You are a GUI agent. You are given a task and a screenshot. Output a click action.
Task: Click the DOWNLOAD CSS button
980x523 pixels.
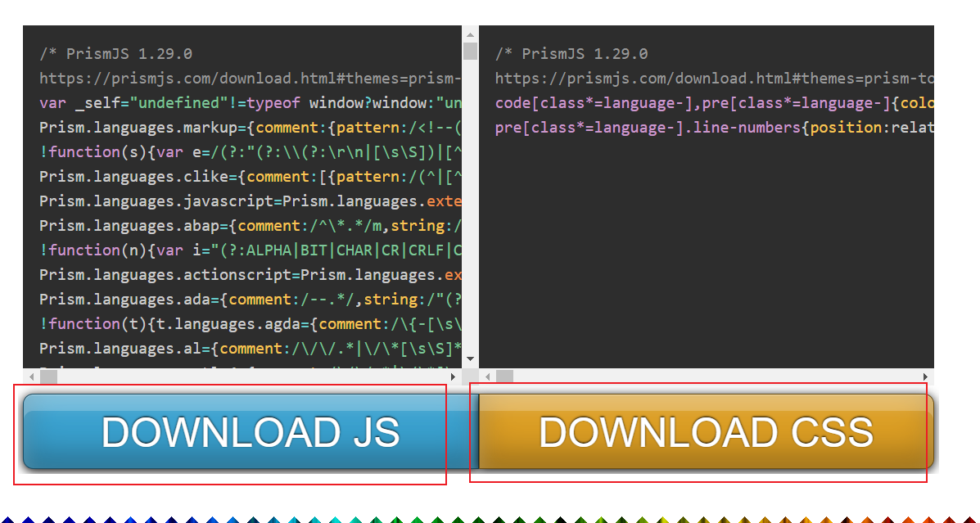coord(706,432)
